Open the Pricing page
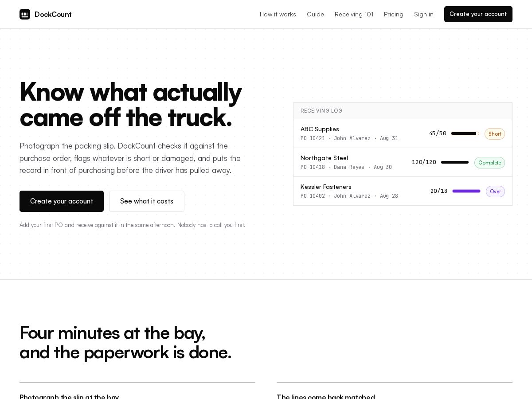 (394, 14)
